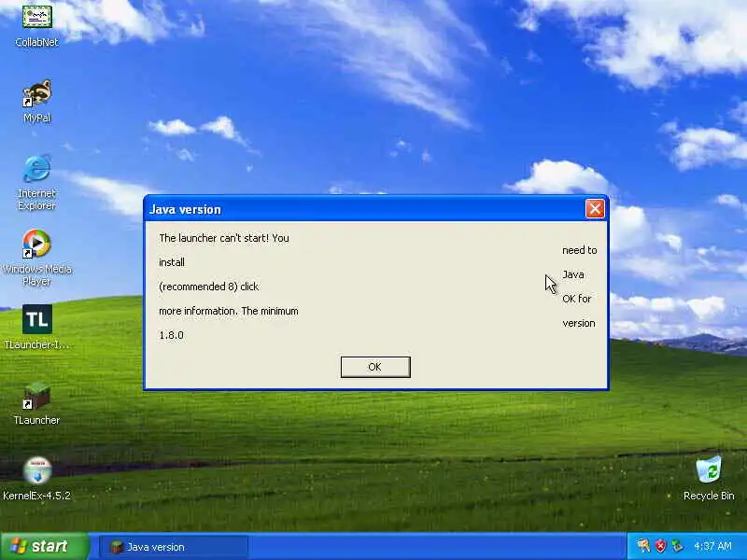The width and height of the screenshot is (747, 560).
Task: Click OK in the Java version dialog
Action: 375,367
